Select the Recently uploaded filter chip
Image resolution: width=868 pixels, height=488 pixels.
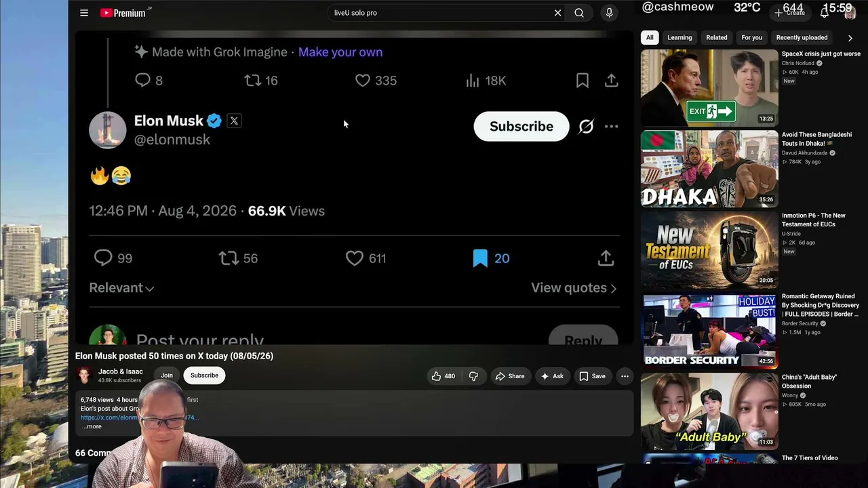[x=802, y=38]
